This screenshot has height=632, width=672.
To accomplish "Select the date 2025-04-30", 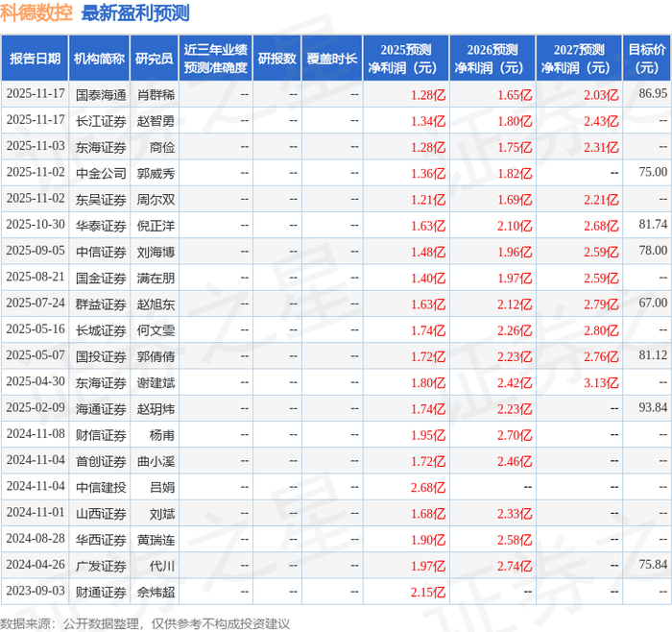I will pyautogui.click(x=36, y=381).
